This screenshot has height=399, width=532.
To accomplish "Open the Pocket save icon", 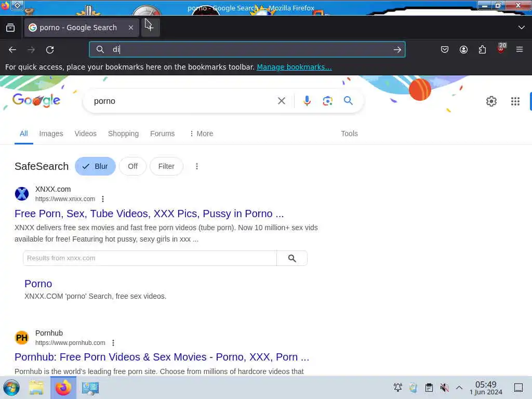I will point(445,50).
